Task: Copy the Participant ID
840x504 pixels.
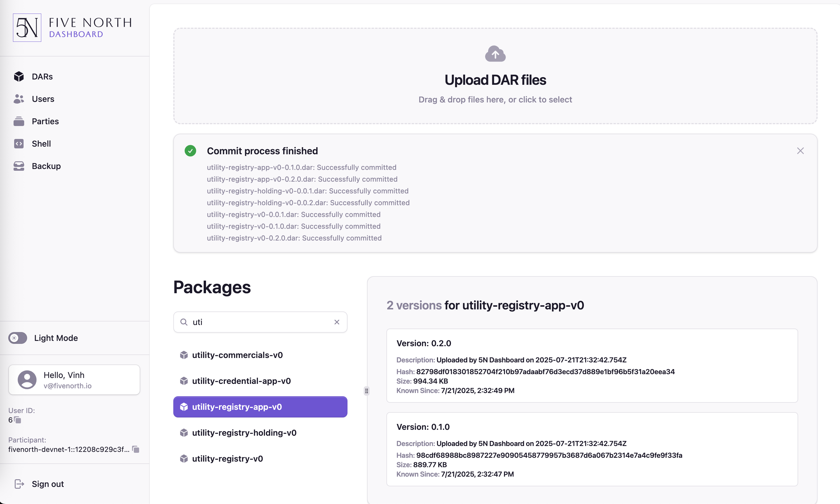Action: [136, 449]
